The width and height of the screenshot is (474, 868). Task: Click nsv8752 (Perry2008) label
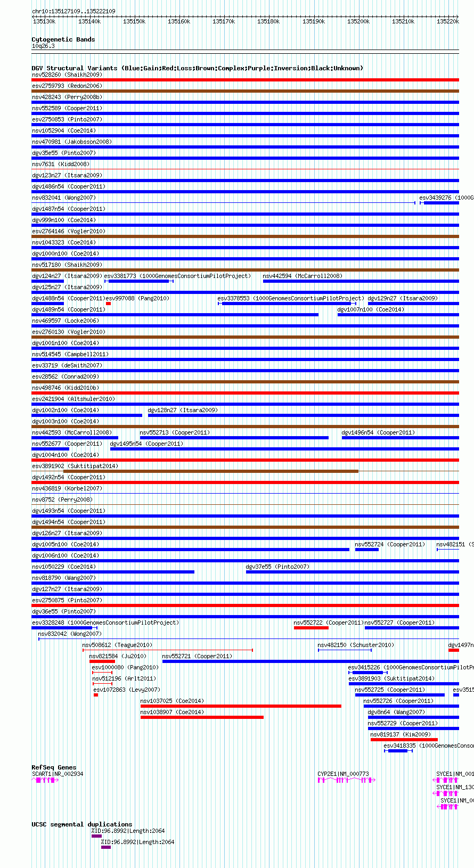(62, 499)
